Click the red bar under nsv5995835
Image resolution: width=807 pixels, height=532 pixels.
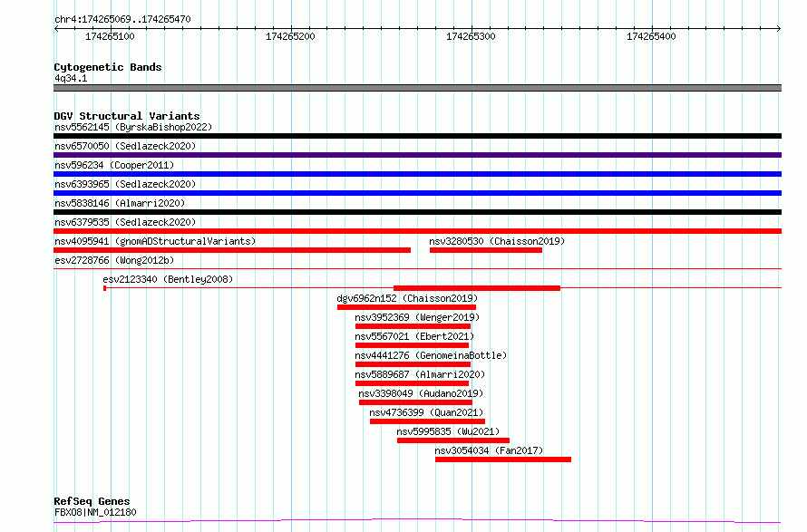point(452,440)
